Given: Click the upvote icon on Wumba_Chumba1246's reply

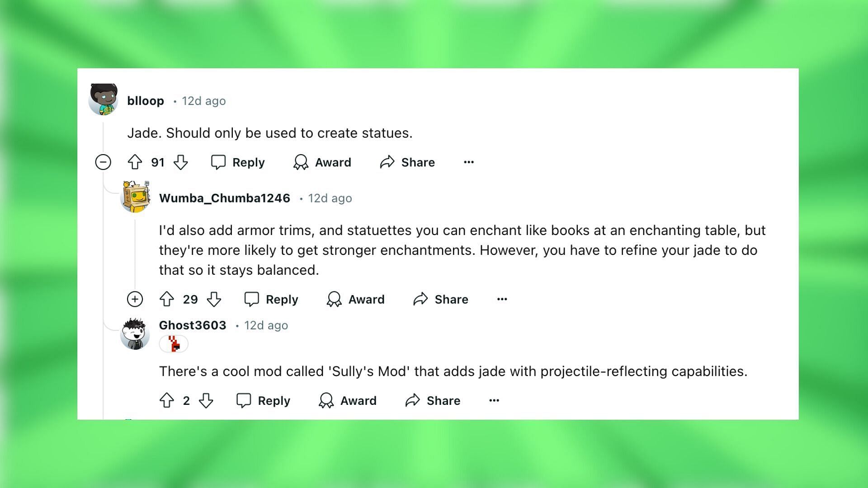Looking at the screenshot, I should coord(167,299).
